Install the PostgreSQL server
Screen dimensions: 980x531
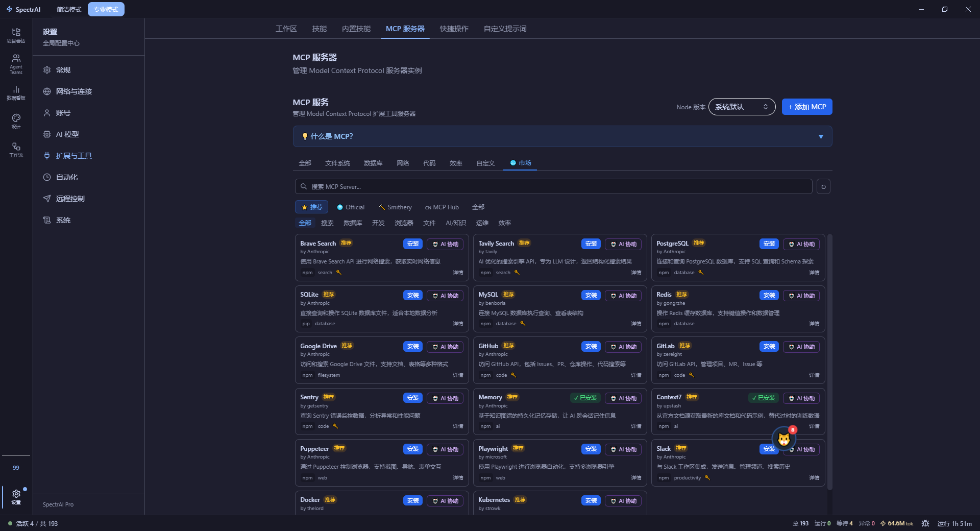click(x=769, y=244)
